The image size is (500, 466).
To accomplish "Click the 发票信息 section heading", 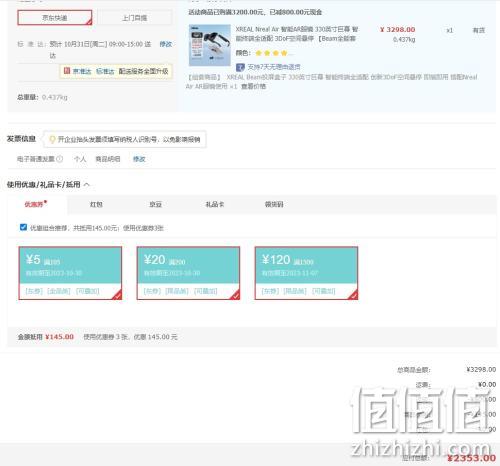I will (21, 139).
